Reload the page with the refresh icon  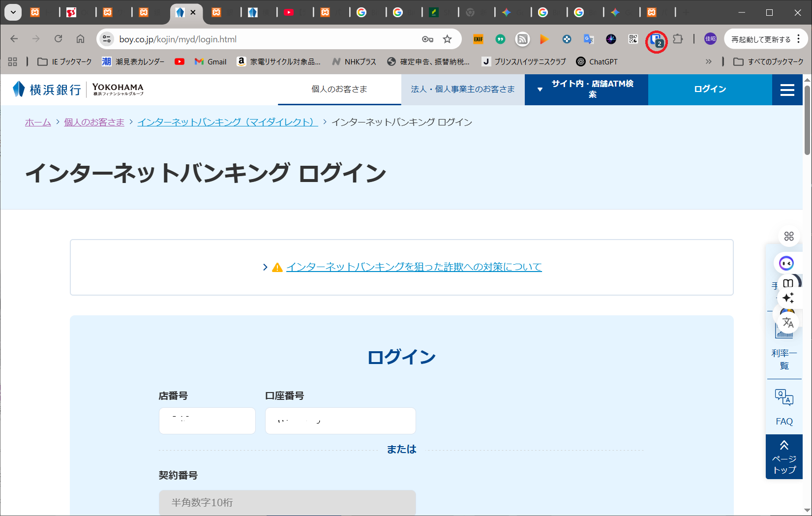pyautogui.click(x=58, y=39)
